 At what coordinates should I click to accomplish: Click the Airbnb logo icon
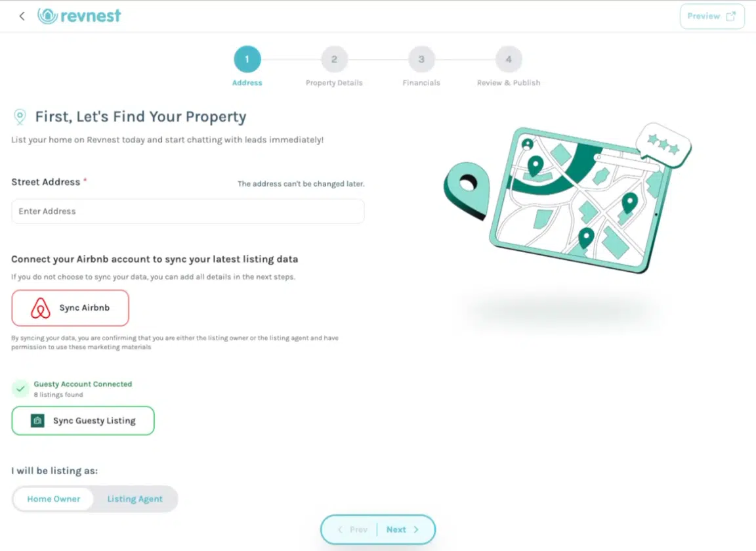tap(41, 308)
